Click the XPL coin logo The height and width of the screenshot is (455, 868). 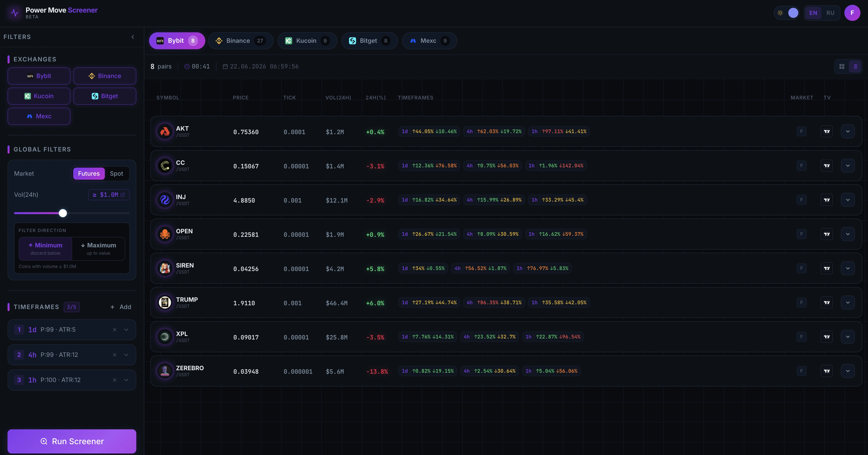[x=165, y=337]
